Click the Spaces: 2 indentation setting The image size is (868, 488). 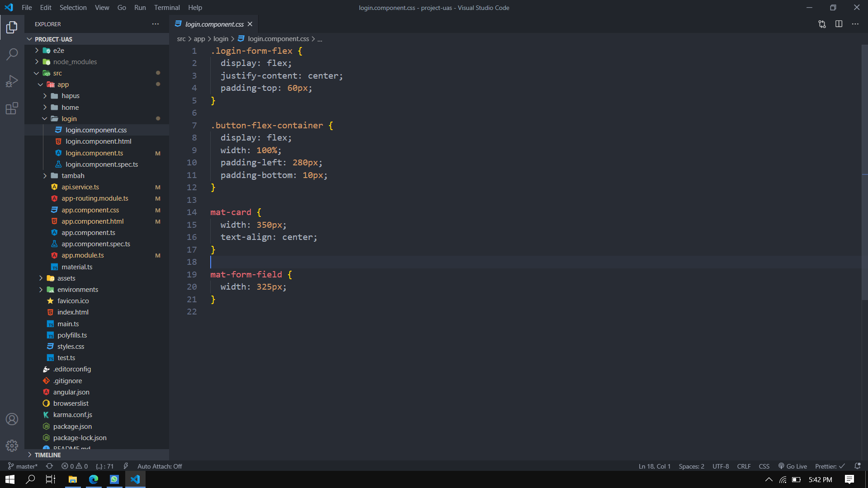(x=691, y=466)
